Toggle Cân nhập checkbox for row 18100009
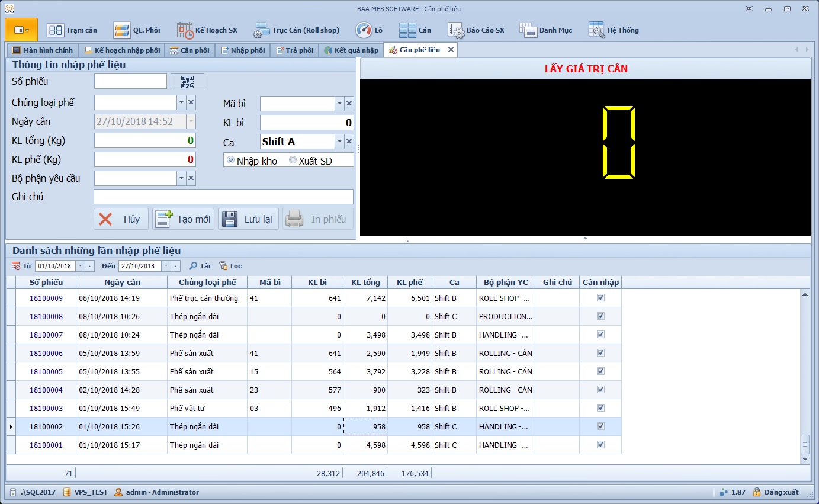This screenshot has height=504, width=819. point(600,298)
